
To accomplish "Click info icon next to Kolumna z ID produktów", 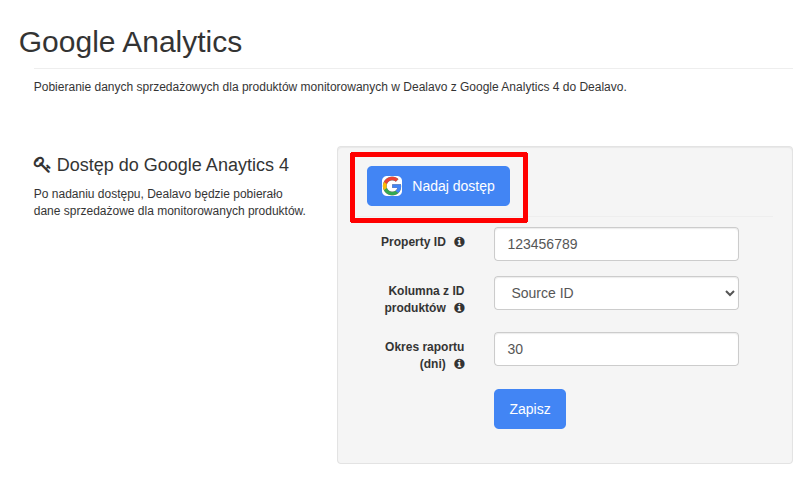I will (x=459, y=308).
